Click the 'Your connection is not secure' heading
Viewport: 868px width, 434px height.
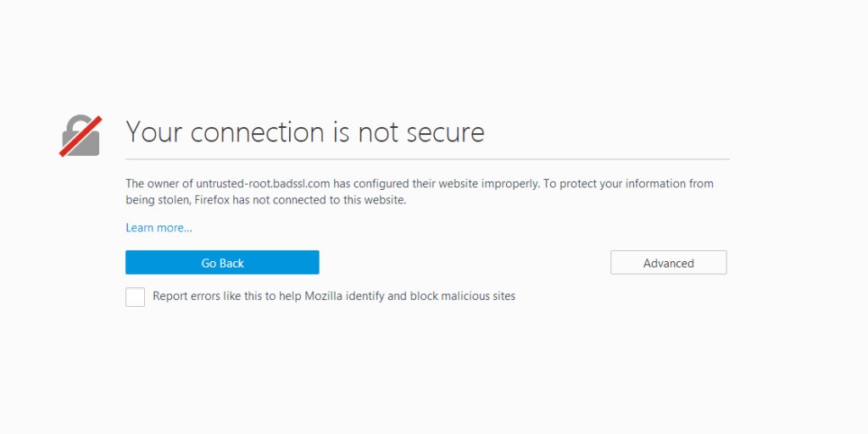point(305,133)
